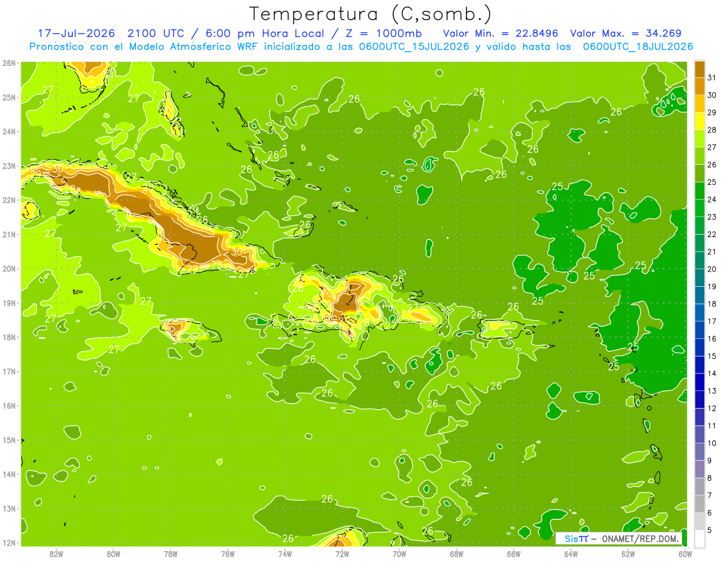Click the 'ONAMET/REP.DOM.' credit label
Screen dimensions: 728x562
[639, 538]
